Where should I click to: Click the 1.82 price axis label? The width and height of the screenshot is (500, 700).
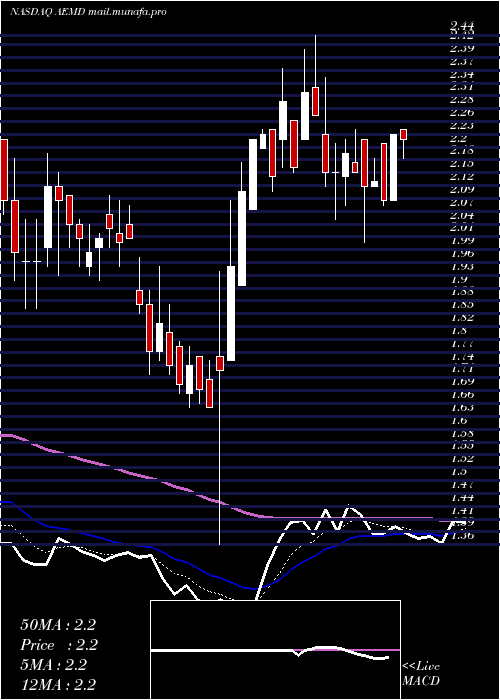point(462,318)
